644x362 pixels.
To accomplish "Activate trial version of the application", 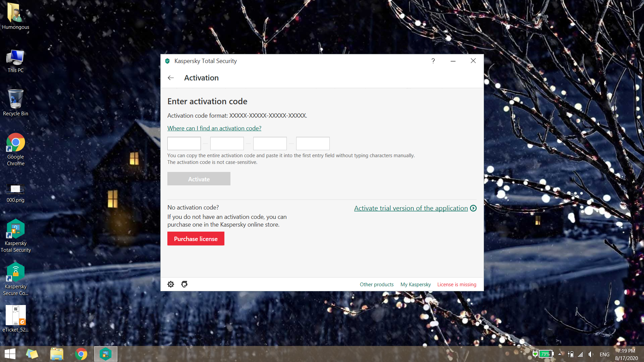I will [x=411, y=208].
